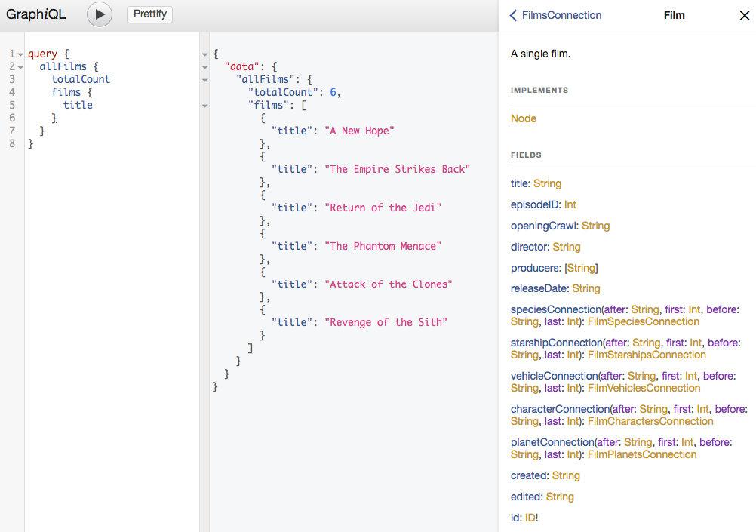Click the Prettify button
The width and height of the screenshot is (756, 532).
click(x=149, y=14)
